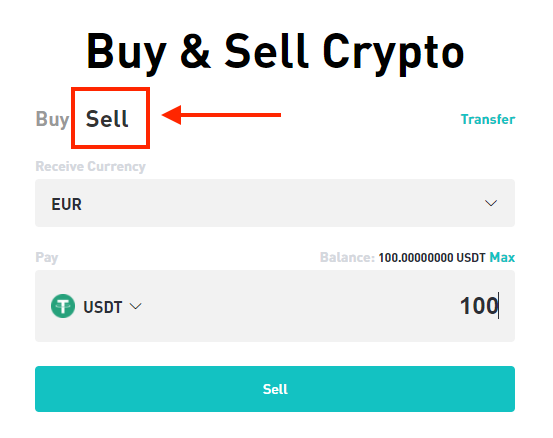Switch to the Buy tab
553x438 pixels.
tap(52, 119)
